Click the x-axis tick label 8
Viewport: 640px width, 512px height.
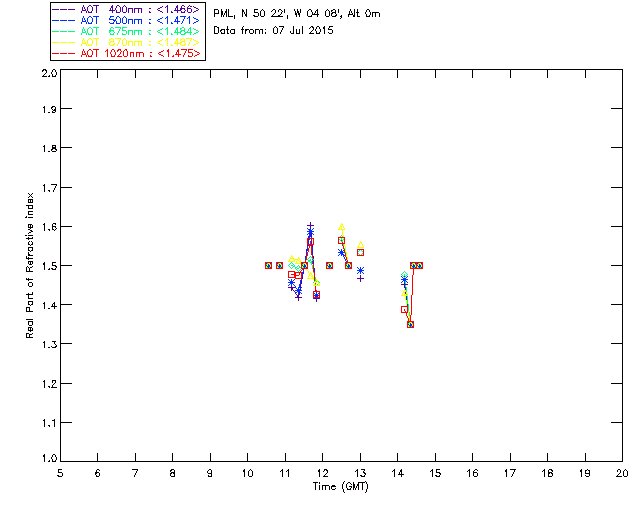[x=173, y=474]
